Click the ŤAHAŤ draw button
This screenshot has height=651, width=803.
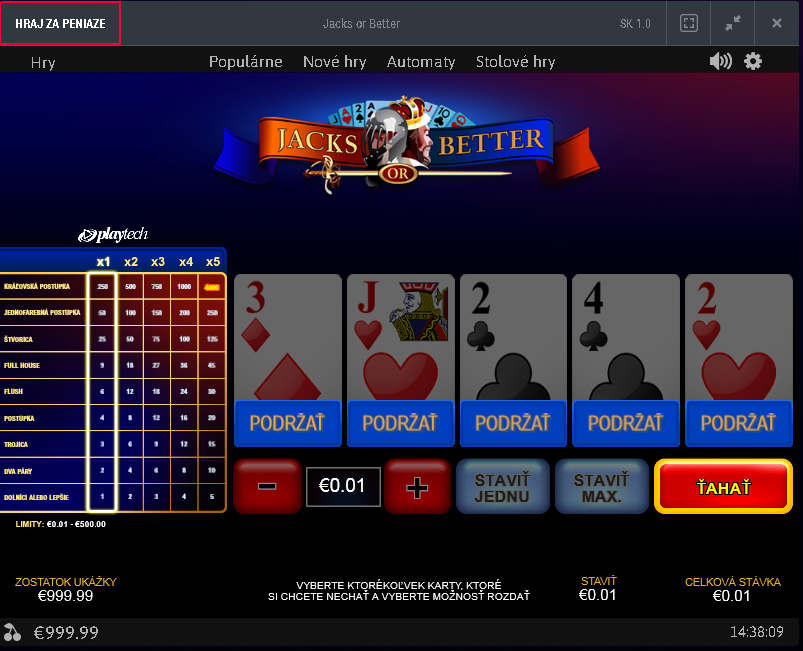coord(724,487)
